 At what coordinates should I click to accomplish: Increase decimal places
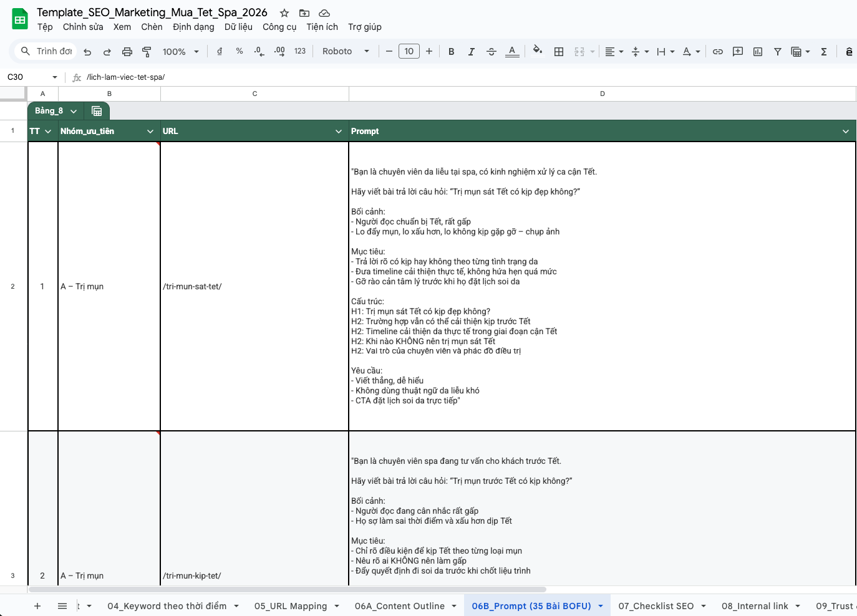pyautogui.click(x=279, y=52)
